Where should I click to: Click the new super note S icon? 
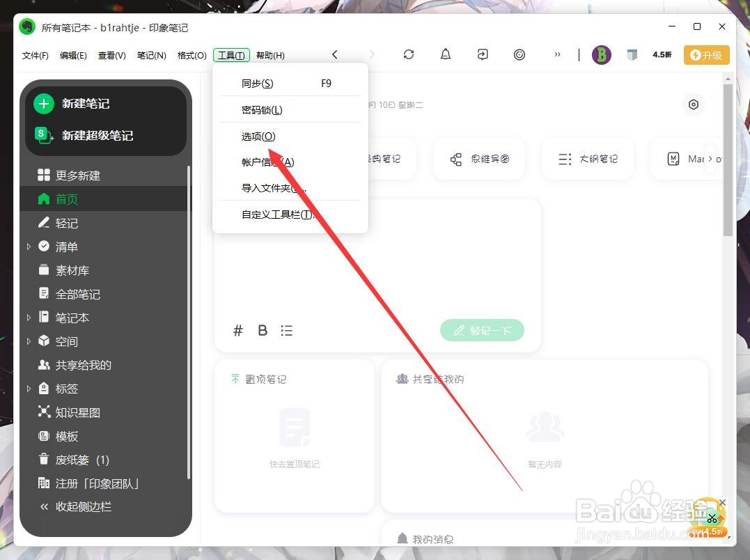coord(44,135)
